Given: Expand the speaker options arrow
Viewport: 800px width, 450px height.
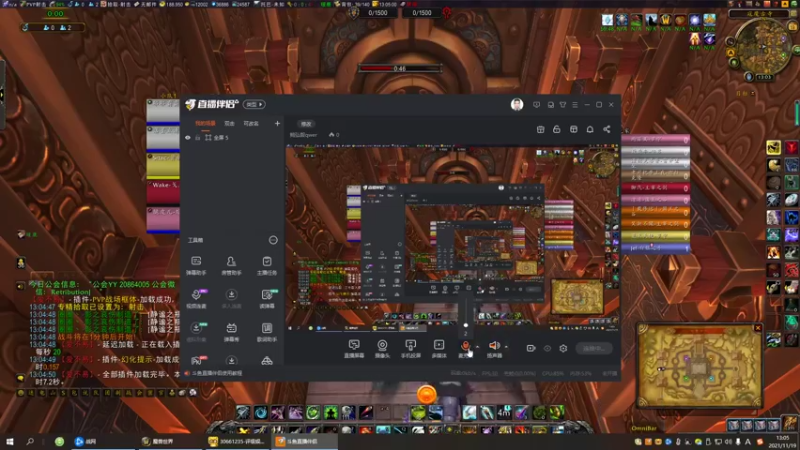Looking at the screenshot, I should coord(506,347).
